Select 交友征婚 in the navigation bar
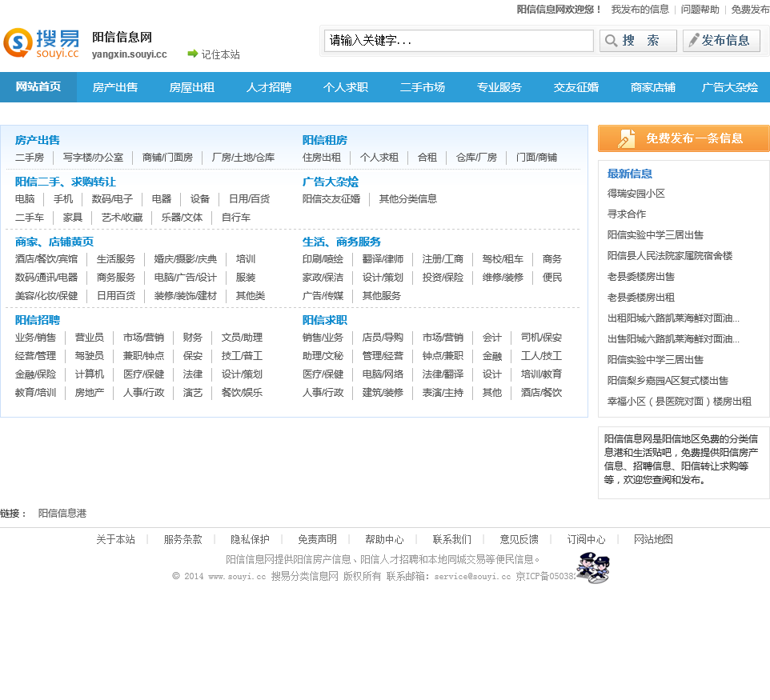Screen dimensions: 770x700 576,87
